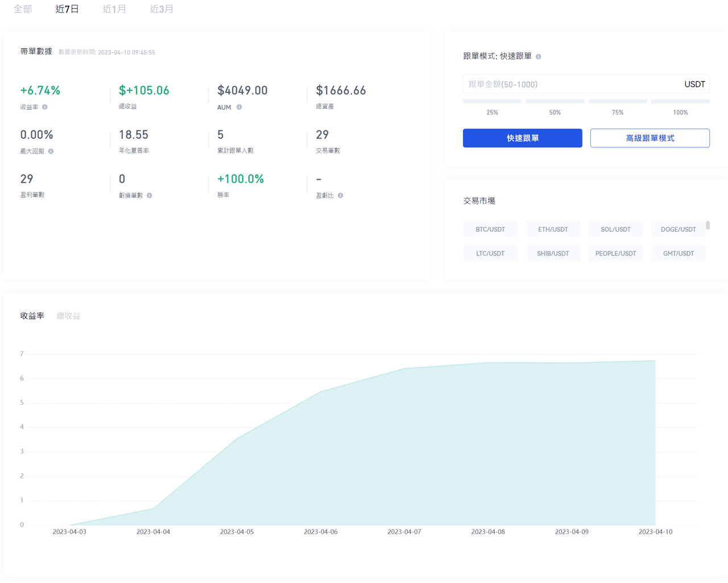Click the 交易市場 list scrollbar
This screenshot has width=728, height=583.
coord(708,226)
